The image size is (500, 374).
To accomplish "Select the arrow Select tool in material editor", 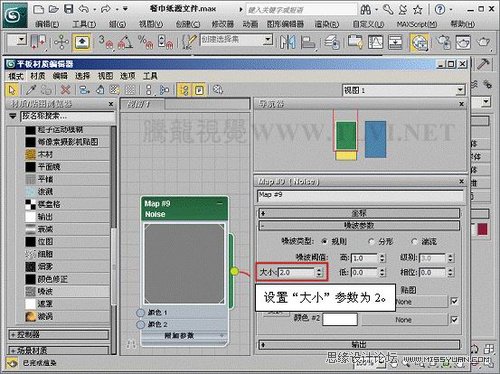I will coord(12,90).
